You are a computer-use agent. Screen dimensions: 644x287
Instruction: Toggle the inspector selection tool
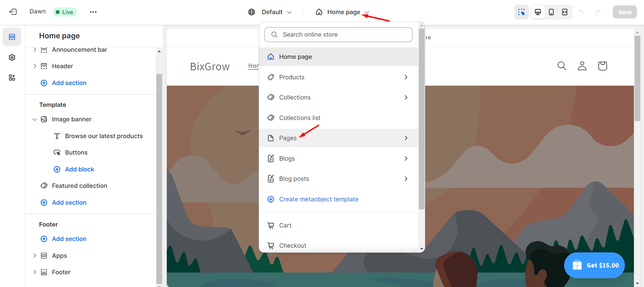(521, 12)
